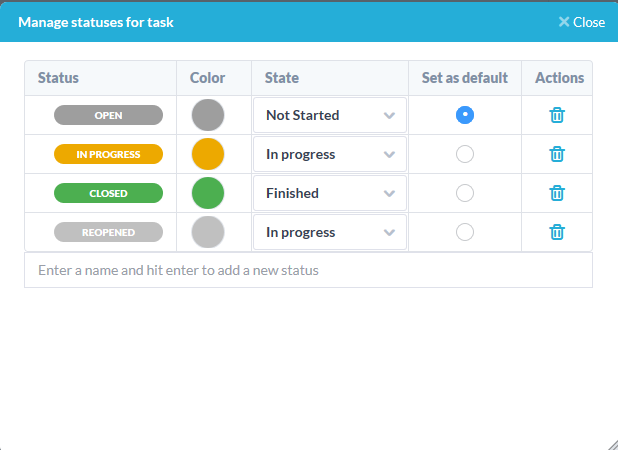Screen dimensions: 618x450
Task: Delete the IN PROGRESS status
Action: tap(557, 154)
